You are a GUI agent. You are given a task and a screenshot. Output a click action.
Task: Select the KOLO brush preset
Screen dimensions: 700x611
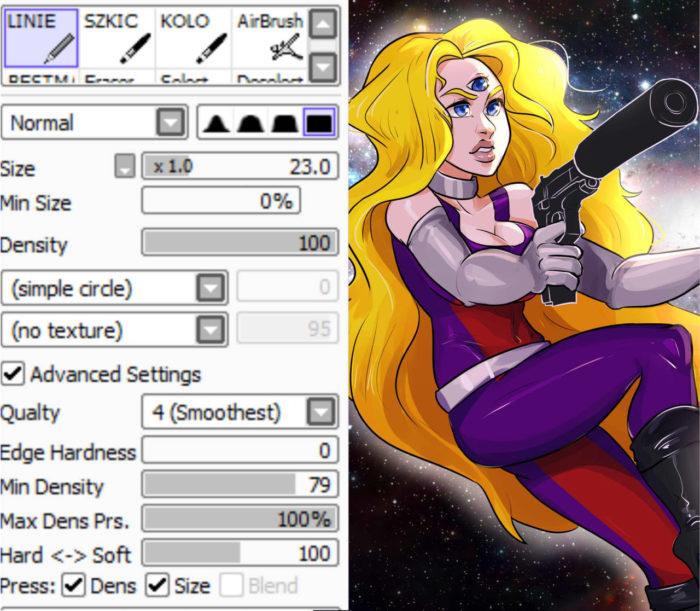pos(193,38)
